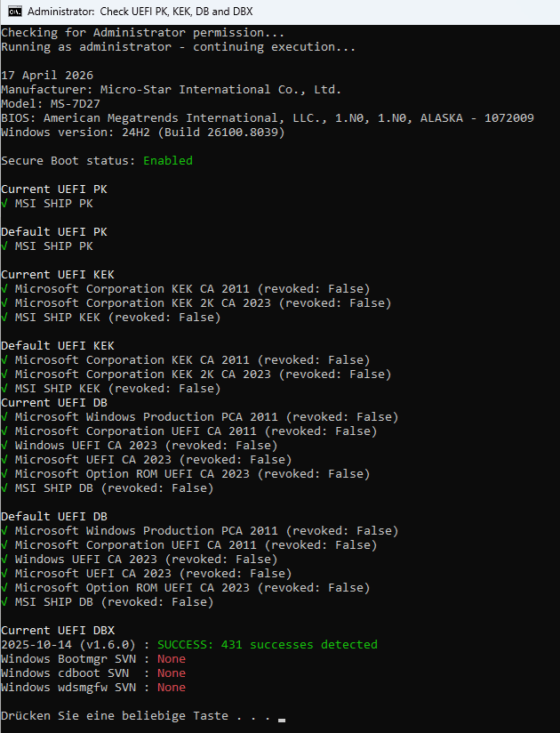This screenshot has height=733, width=560.
Task: Click the red 'None' next to Windows wdsmgfw SVN
Action: (172, 688)
